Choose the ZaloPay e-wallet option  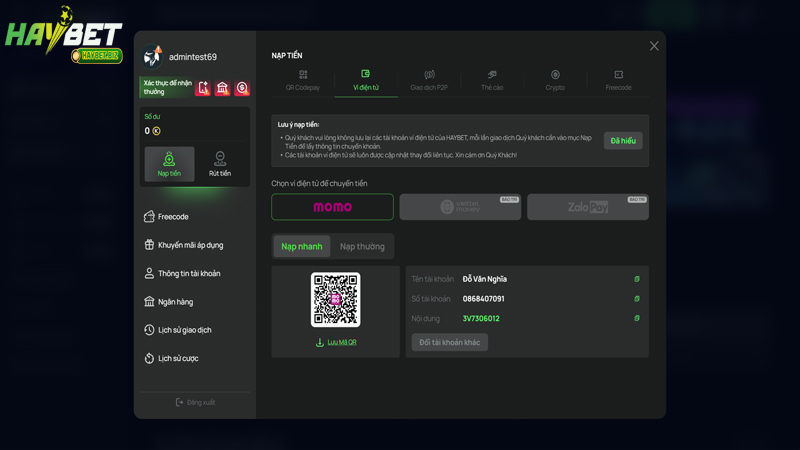coord(587,207)
